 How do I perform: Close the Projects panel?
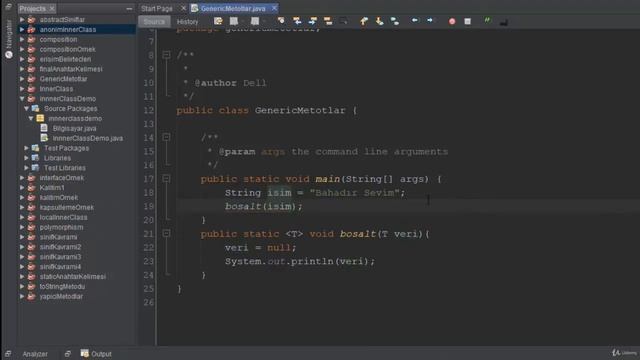click(52, 9)
